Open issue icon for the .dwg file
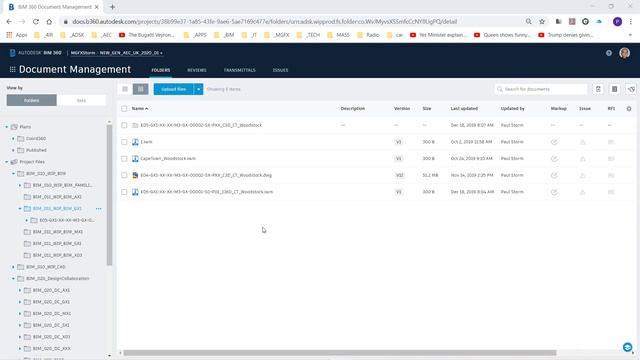This screenshot has width=640, height=360. coord(582,176)
